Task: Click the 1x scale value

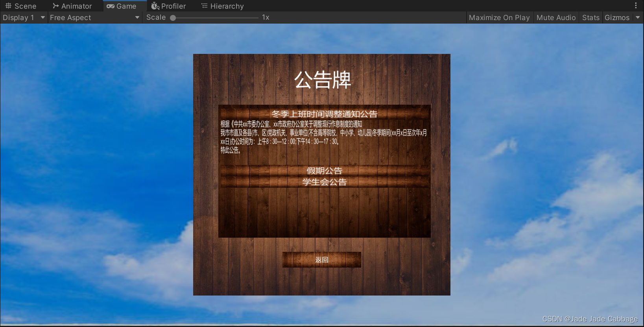Action: [266, 18]
